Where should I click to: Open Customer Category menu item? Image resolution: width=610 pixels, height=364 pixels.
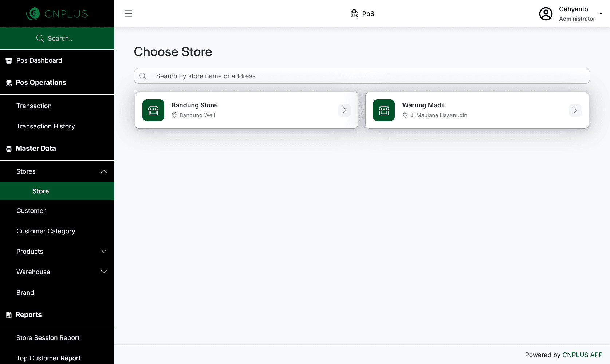(46, 231)
